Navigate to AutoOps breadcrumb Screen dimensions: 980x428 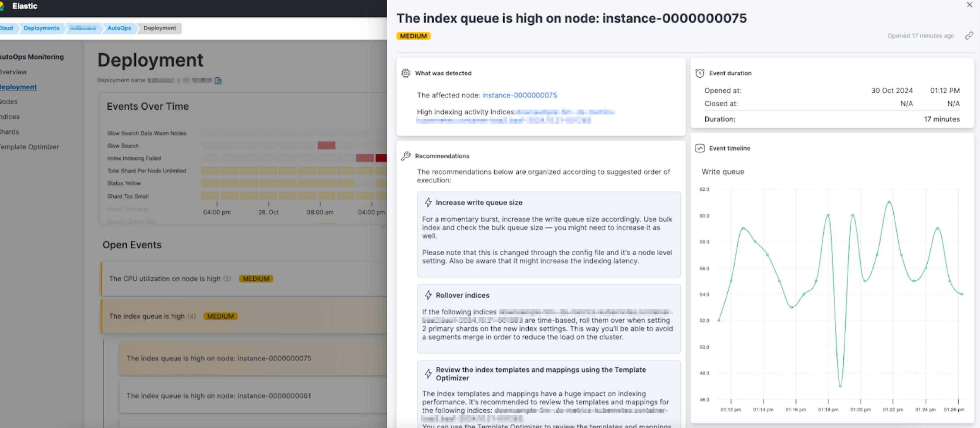(119, 28)
